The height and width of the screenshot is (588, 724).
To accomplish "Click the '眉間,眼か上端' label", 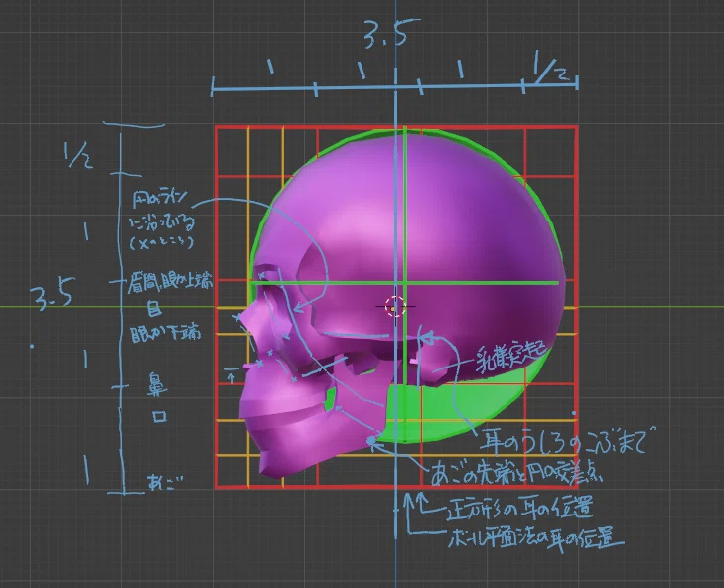I will (x=170, y=282).
